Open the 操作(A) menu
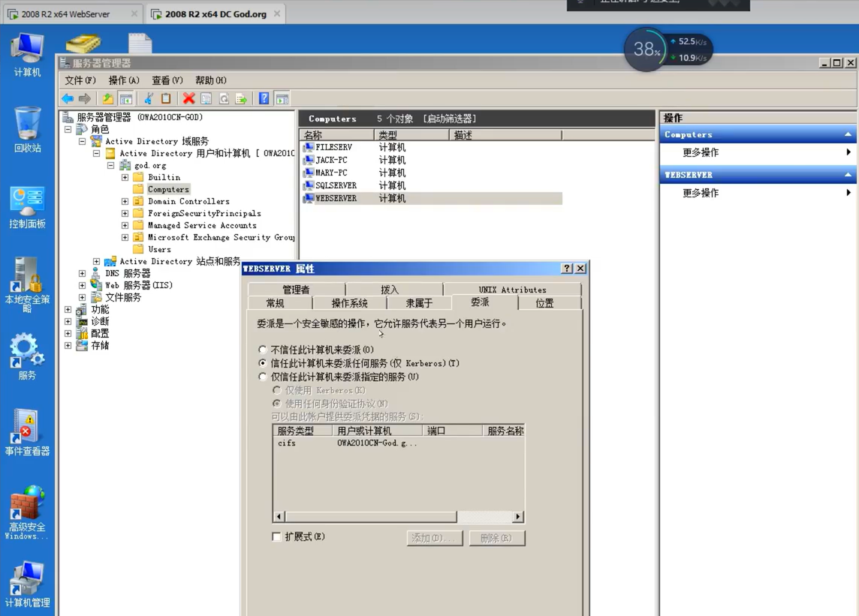 point(124,80)
